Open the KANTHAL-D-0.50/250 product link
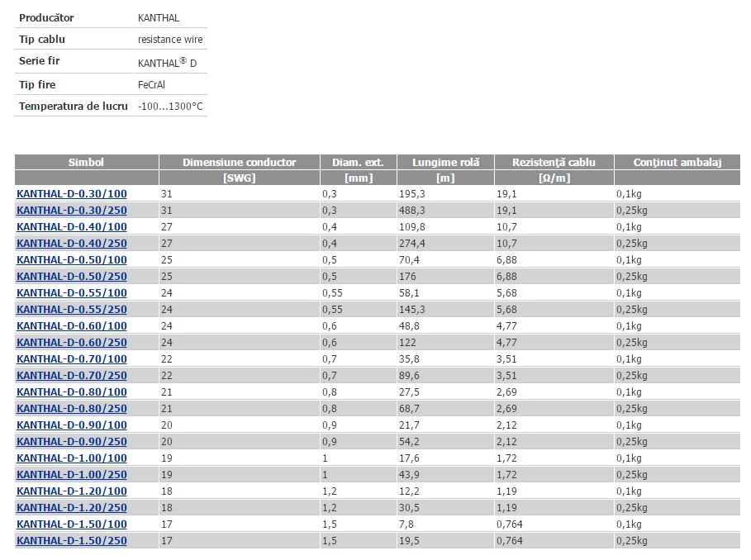The image size is (751, 560). pos(72,276)
